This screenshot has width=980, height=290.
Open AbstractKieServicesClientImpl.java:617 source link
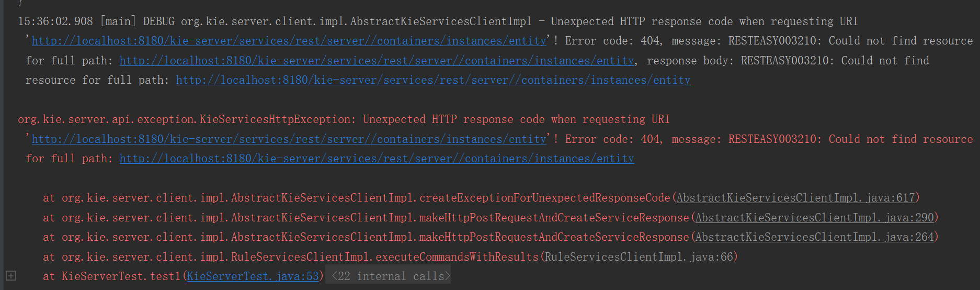click(x=796, y=198)
